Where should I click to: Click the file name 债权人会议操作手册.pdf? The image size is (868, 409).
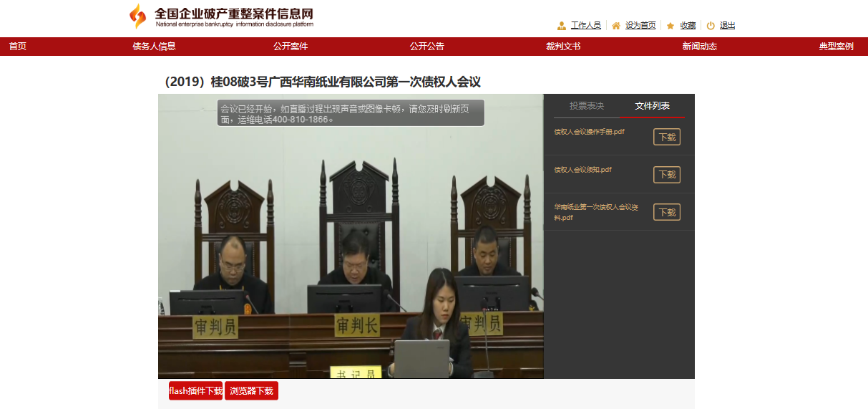[590, 132]
